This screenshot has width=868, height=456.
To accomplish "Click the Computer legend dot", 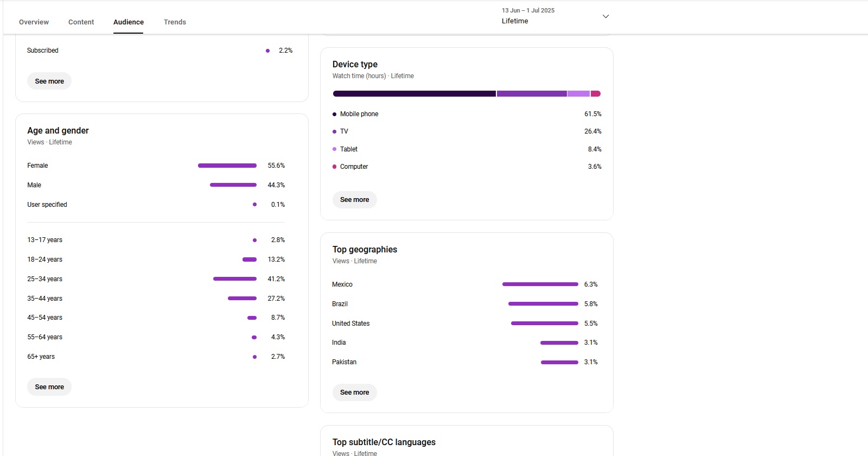I will tap(334, 167).
